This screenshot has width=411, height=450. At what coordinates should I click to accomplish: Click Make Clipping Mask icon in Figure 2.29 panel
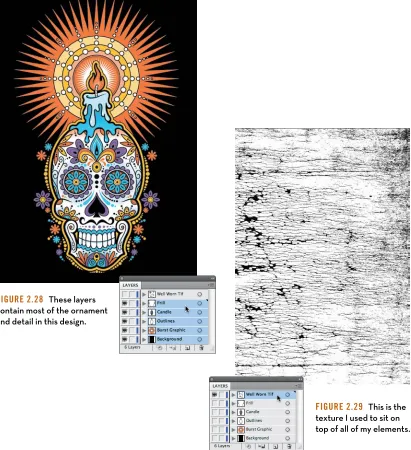(x=249, y=446)
